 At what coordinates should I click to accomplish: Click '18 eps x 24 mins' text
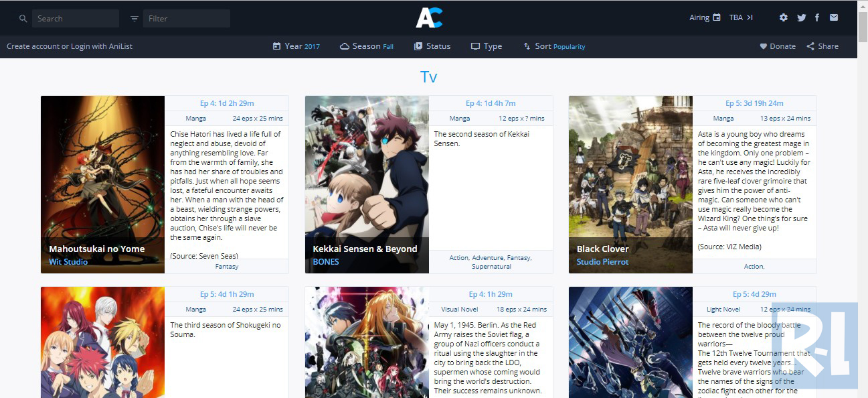tap(521, 310)
